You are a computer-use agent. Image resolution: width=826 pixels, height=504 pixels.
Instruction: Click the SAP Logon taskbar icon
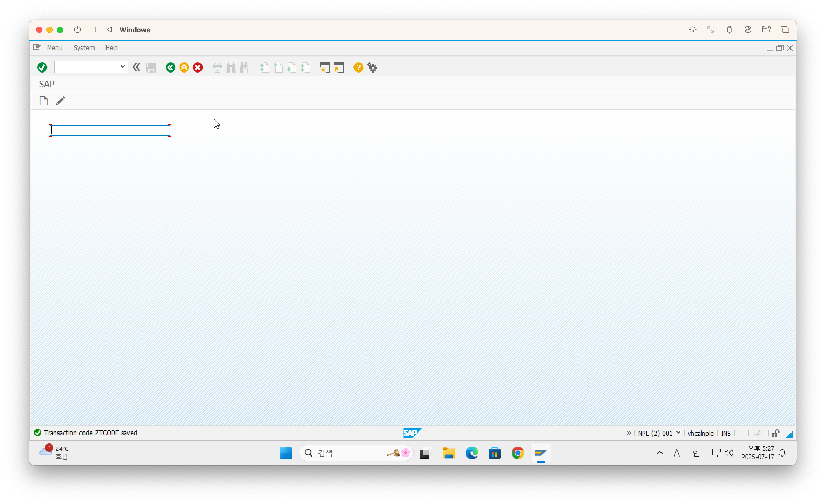(540, 453)
